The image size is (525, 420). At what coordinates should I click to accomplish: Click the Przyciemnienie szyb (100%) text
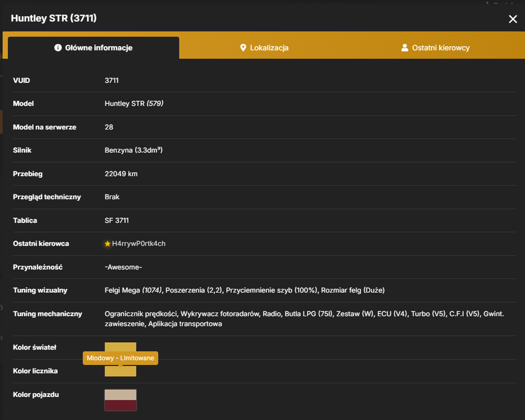271,291
